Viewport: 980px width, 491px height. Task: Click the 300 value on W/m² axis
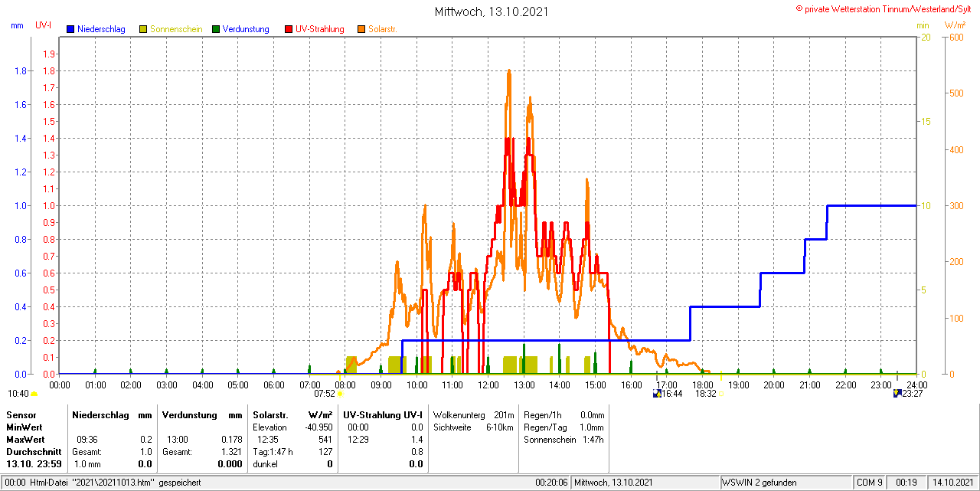point(956,206)
